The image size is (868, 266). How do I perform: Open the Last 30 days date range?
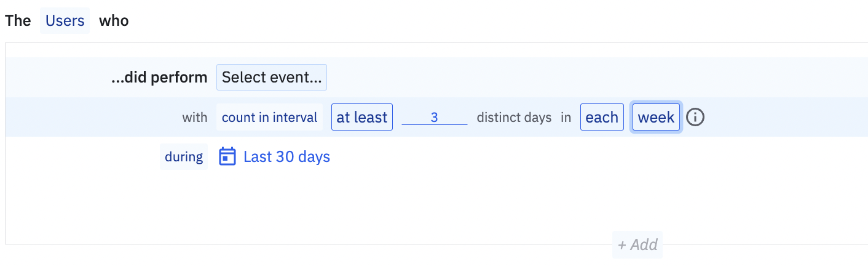(286, 156)
